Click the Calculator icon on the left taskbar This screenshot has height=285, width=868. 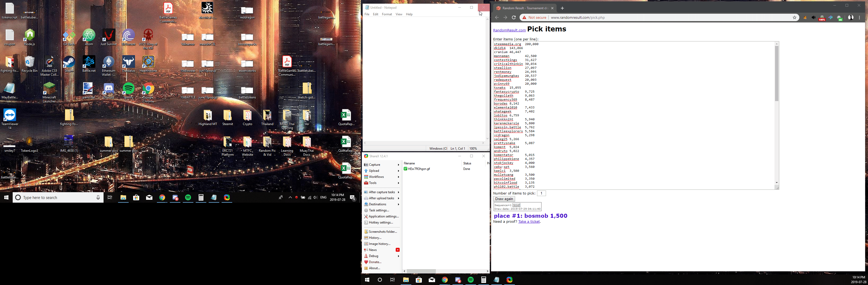(x=201, y=197)
